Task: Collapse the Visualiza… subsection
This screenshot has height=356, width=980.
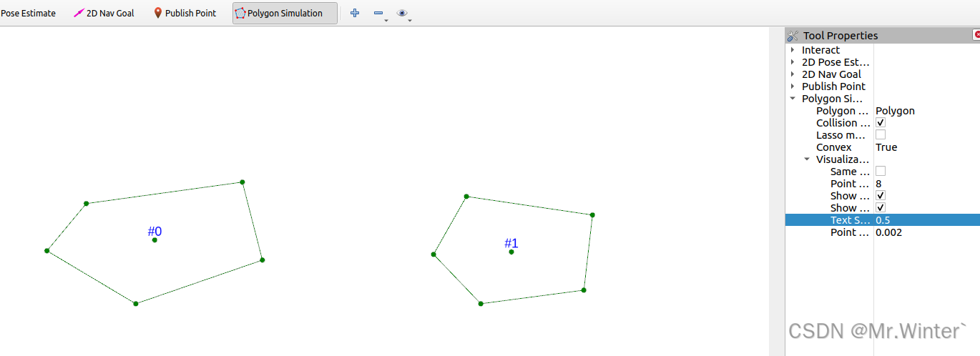Action: tap(807, 159)
